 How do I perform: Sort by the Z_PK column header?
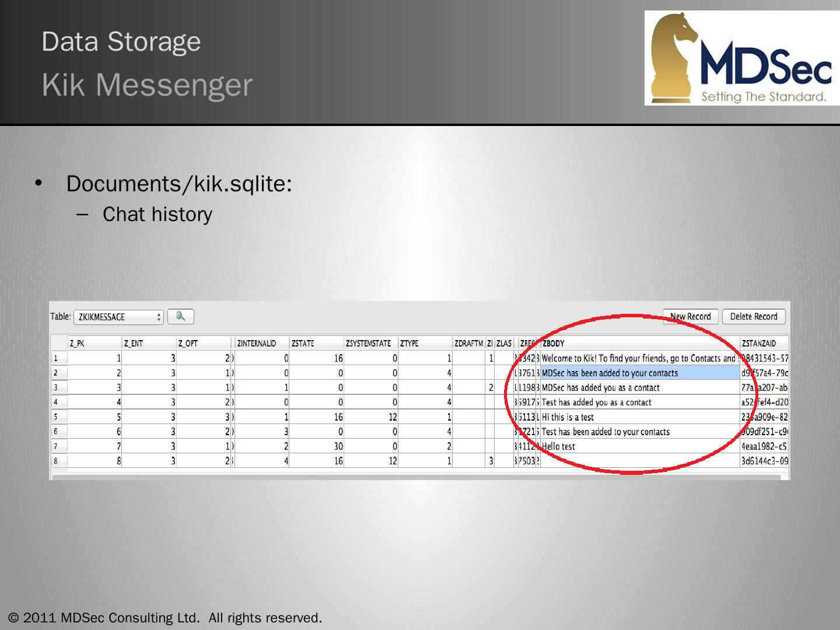tap(94, 344)
